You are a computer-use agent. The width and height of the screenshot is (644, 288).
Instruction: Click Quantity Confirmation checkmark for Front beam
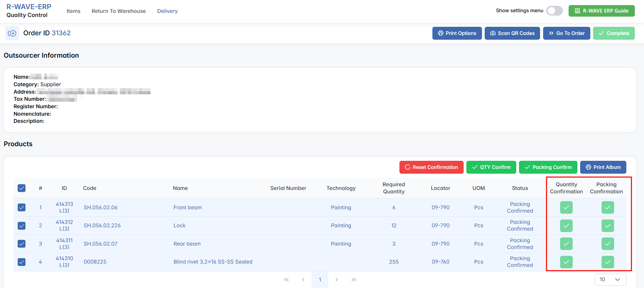pos(566,208)
